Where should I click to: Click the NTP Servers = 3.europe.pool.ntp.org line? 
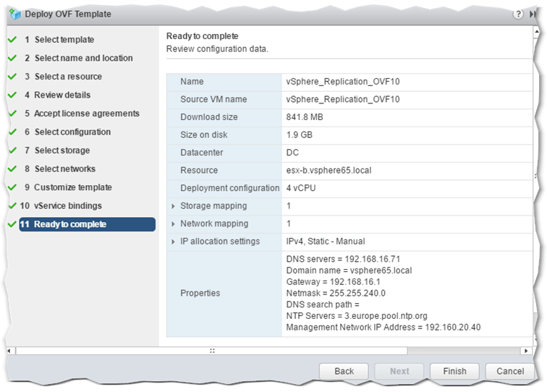coord(357,316)
